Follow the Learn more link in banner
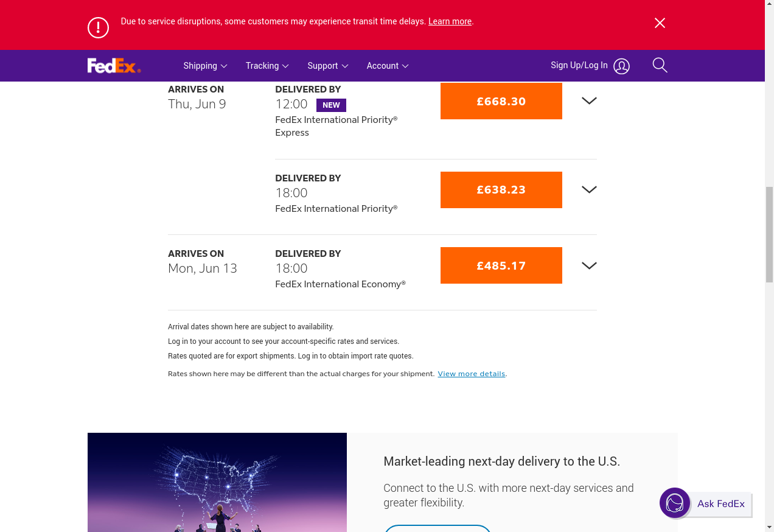Viewport: 774px width, 532px height. coord(450,21)
